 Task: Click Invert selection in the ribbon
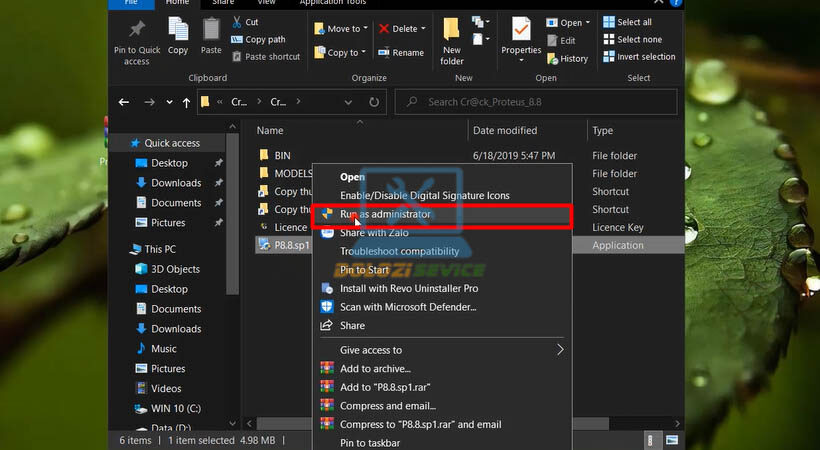click(x=638, y=57)
